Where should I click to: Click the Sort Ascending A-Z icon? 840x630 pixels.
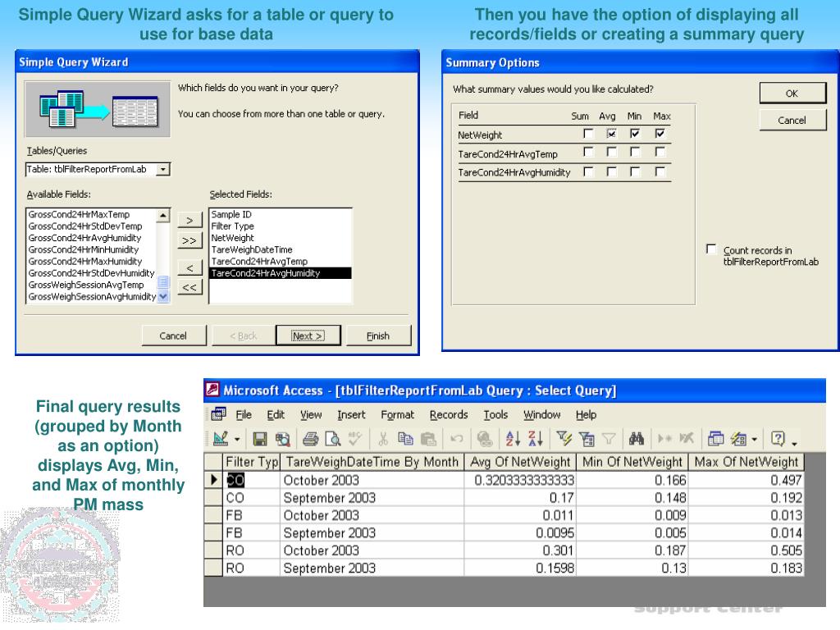click(x=513, y=439)
